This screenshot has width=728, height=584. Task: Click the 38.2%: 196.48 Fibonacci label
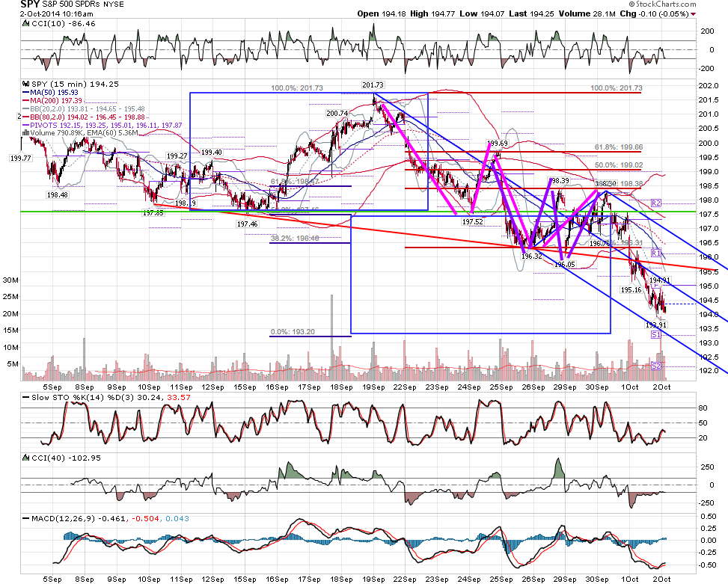click(295, 239)
